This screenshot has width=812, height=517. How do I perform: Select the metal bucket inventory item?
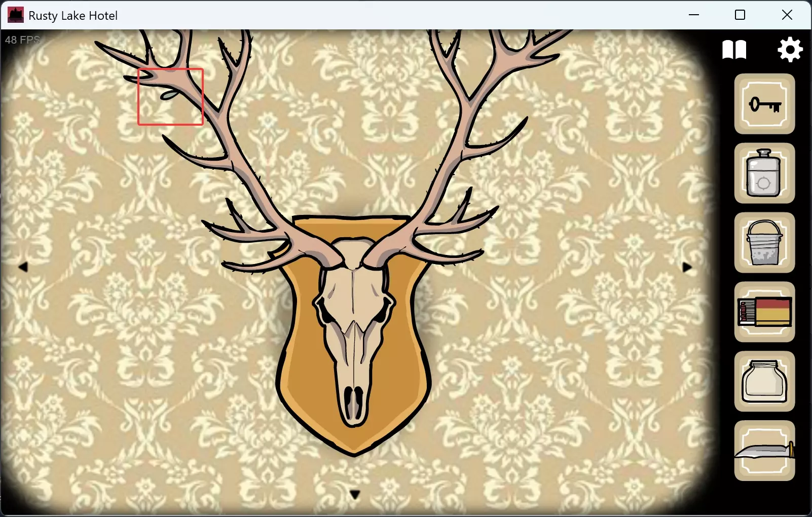click(x=764, y=243)
